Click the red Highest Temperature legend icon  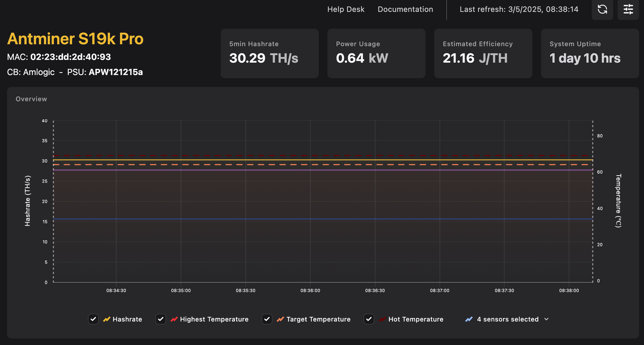[174, 319]
